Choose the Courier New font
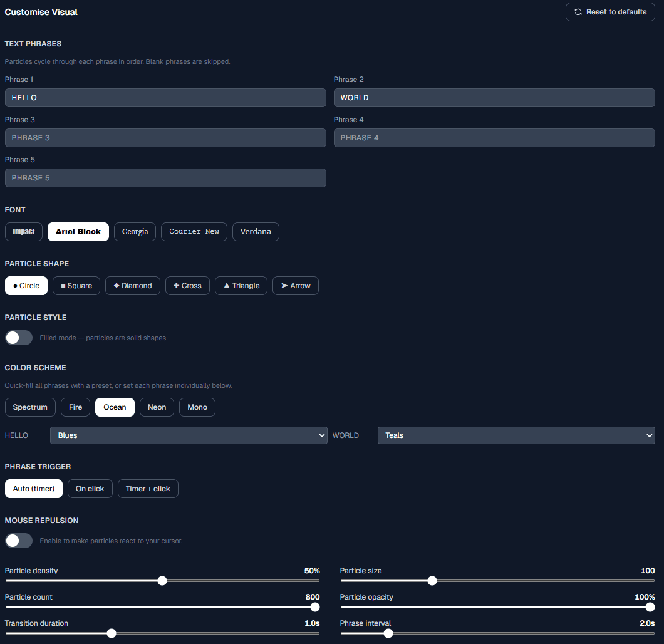 point(194,232)
